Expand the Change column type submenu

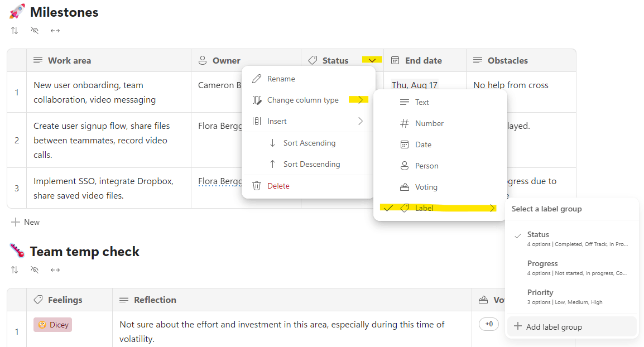point(308,100)
